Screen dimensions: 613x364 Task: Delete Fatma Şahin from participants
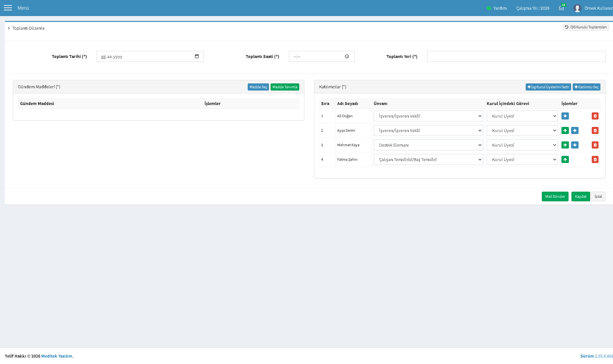[x=595, y=159]
